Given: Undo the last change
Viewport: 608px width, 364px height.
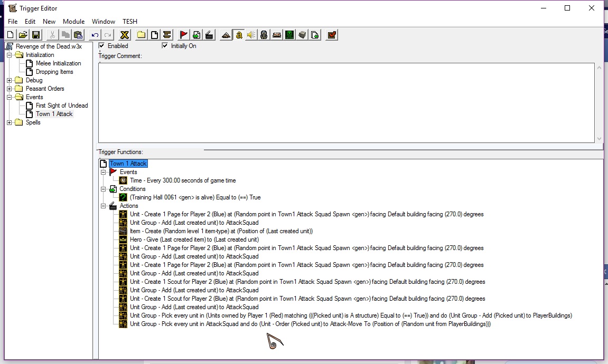Looking at the screenshot, I should point(95,35).
